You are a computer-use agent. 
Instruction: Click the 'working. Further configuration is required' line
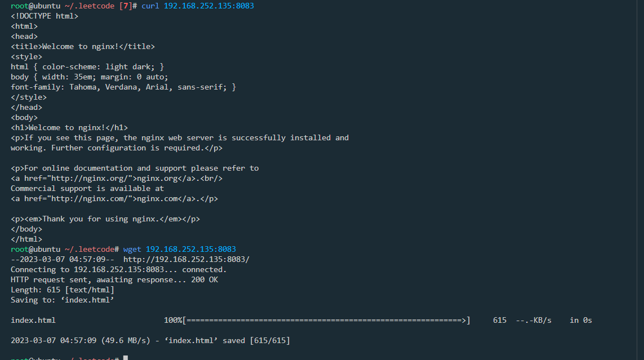(117, 148)
